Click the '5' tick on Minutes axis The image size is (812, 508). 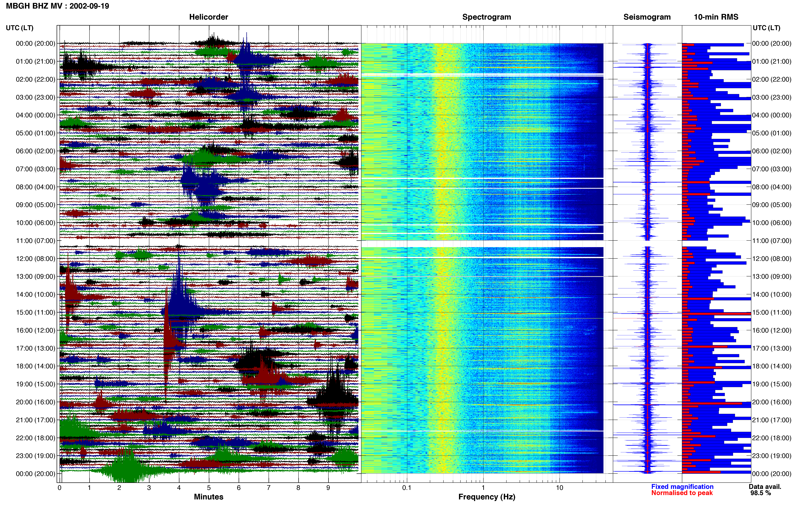tap(209, 488)
